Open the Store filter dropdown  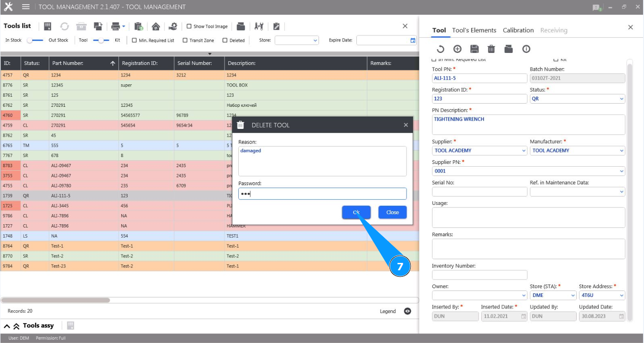point(296,41)
